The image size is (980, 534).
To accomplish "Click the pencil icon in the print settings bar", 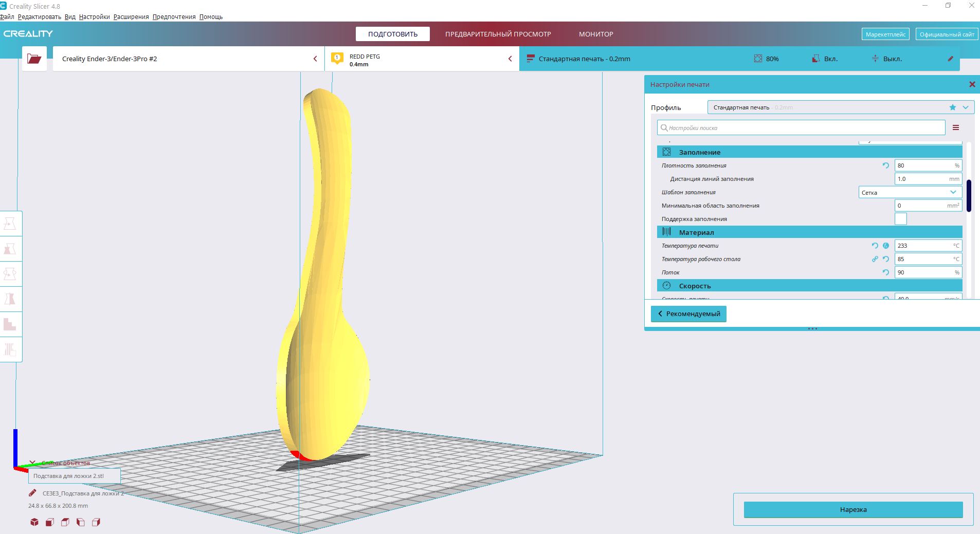I will click(950, 59).
